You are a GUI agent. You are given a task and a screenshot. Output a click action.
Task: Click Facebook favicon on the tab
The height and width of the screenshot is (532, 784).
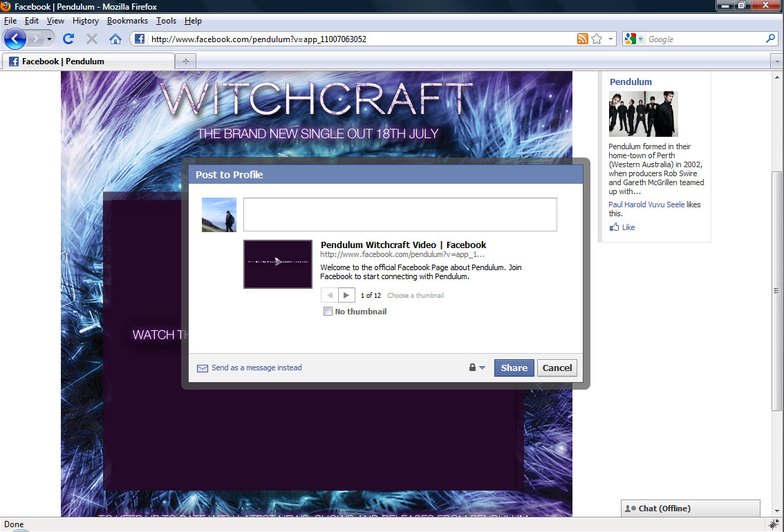coord(14,61)
